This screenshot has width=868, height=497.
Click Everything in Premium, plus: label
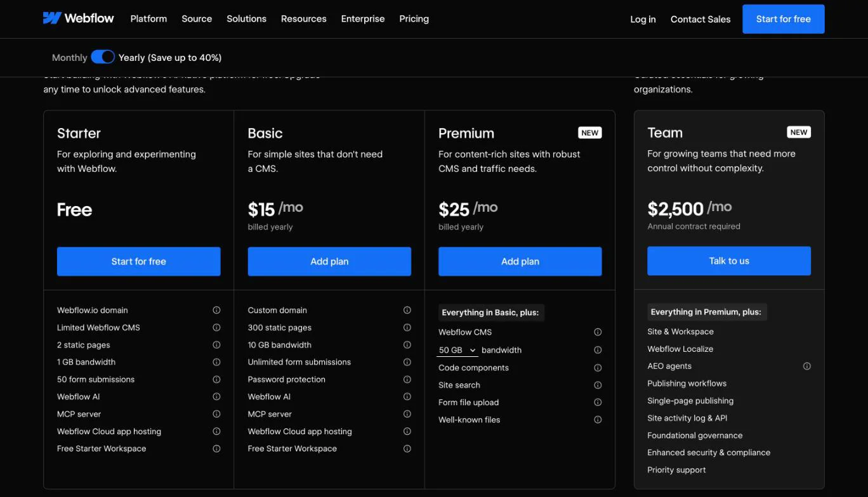point(706,312)
